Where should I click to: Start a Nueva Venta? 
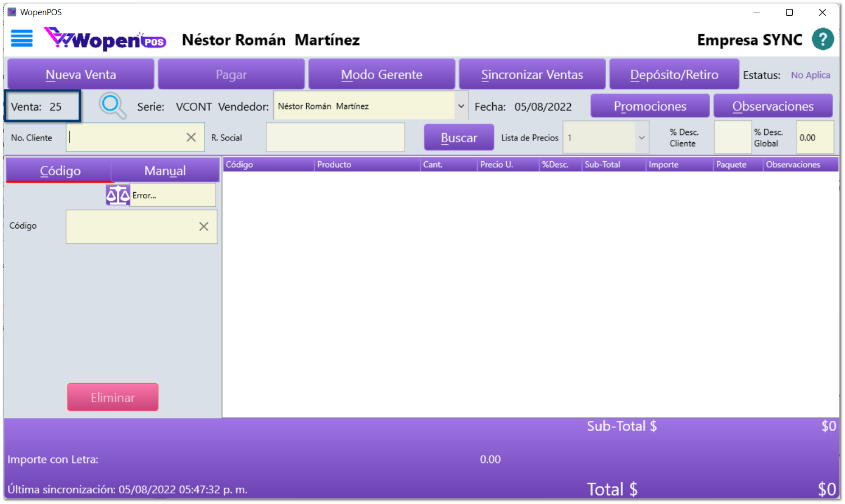click(81, 75)
